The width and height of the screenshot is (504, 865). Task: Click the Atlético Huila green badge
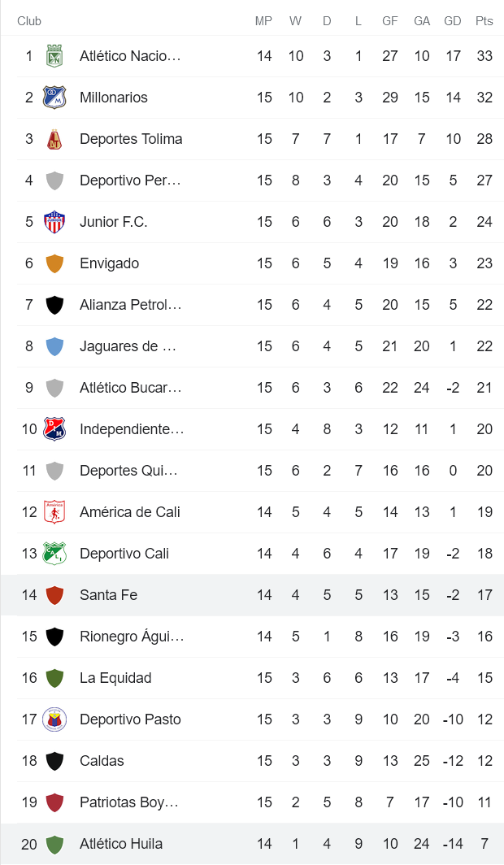click(57, 844)
